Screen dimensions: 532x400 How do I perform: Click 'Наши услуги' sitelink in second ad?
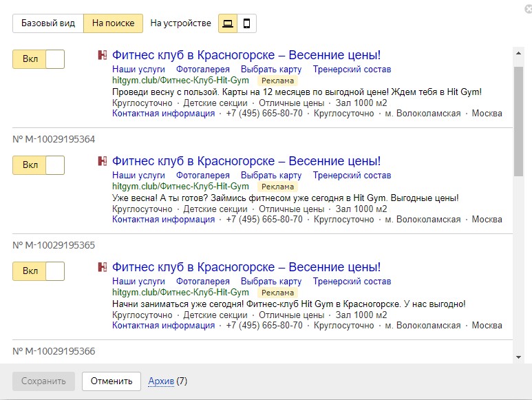pos(138,175)
